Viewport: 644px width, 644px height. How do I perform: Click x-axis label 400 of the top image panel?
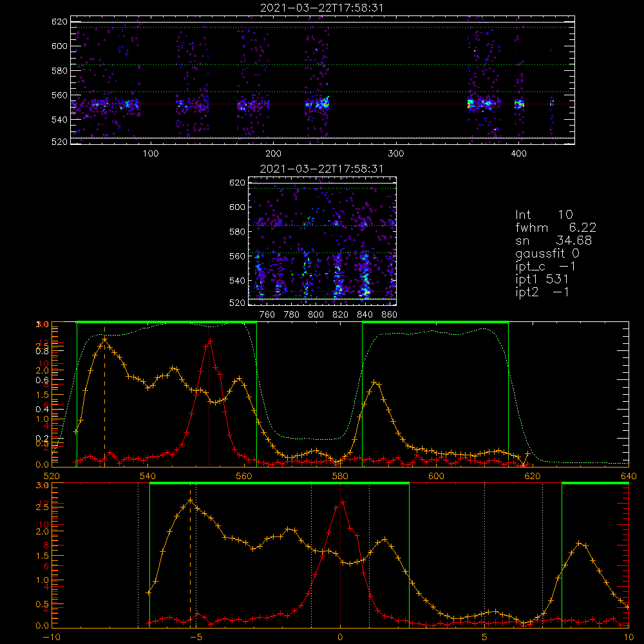point(518,153)
